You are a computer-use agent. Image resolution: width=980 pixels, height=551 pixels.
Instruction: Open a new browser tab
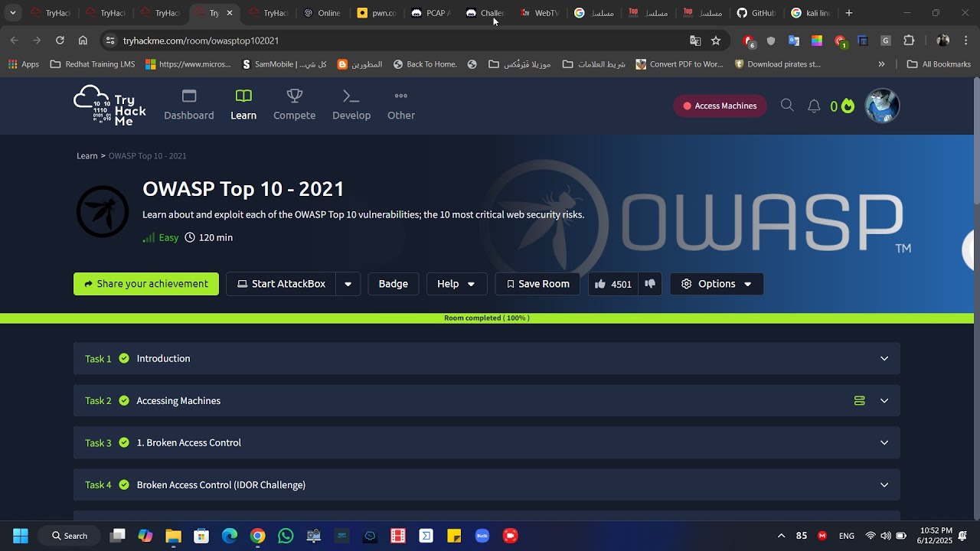click(849, 13)
